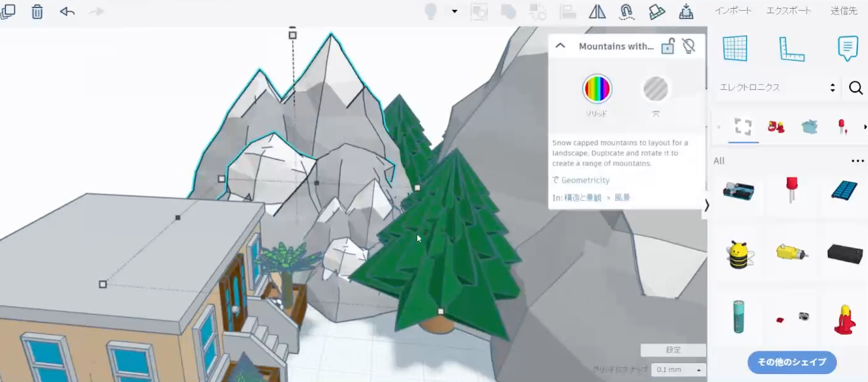Click the undo arrow icon
The image size is (868, 382).
[x=67, y=12]
